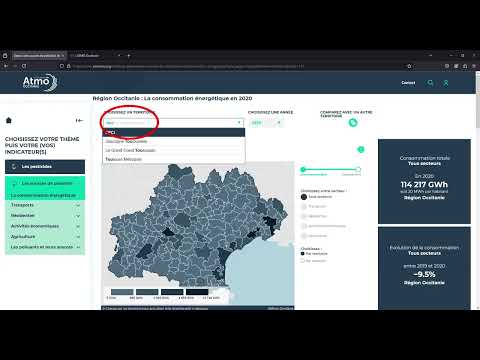Pick the Toulouse Métropole option
This screenshot has width=480, height=360.
click(x=174, y=159)
